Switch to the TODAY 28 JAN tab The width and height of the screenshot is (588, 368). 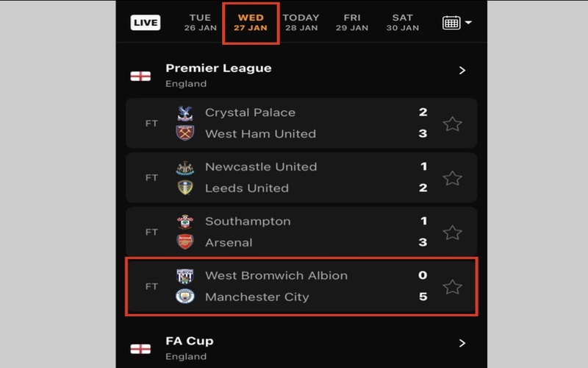[x=301, y=23]
